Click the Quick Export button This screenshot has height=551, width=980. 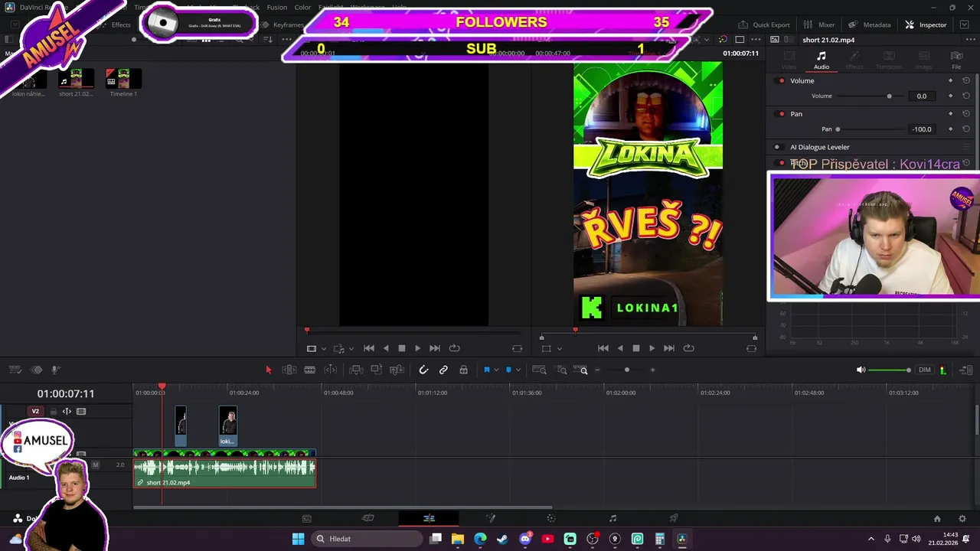764,24
